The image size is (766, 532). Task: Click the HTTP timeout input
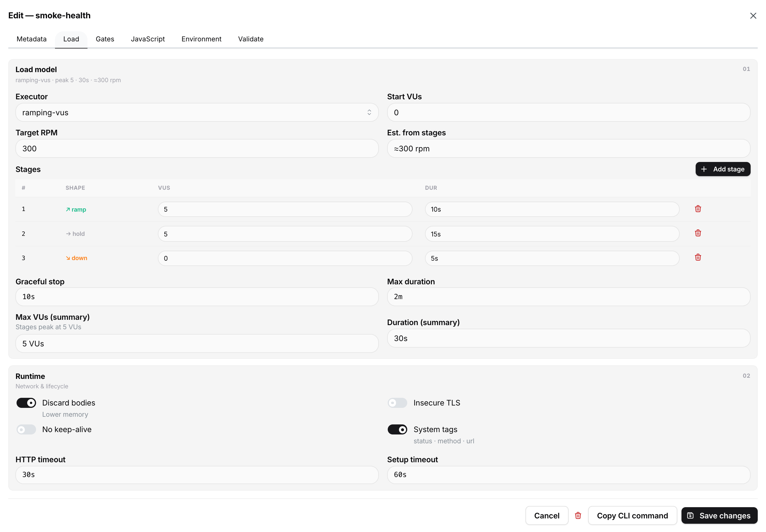[197, 475]
